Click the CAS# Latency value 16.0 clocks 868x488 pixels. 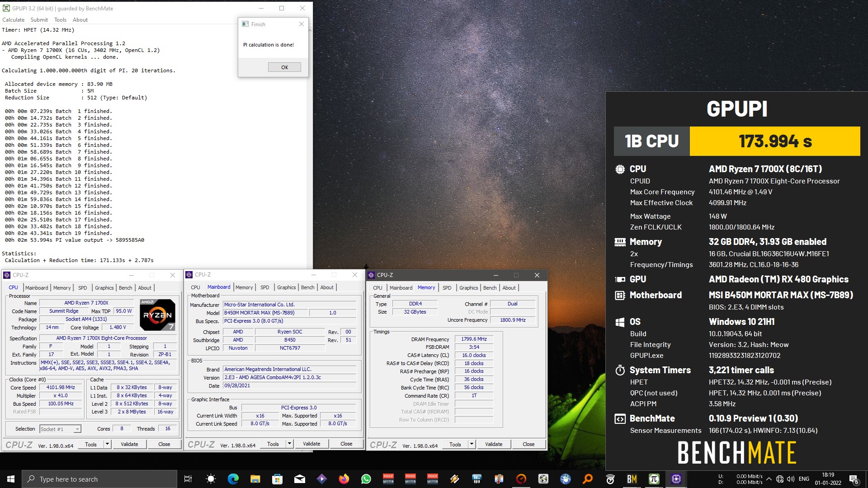(474, 355)
